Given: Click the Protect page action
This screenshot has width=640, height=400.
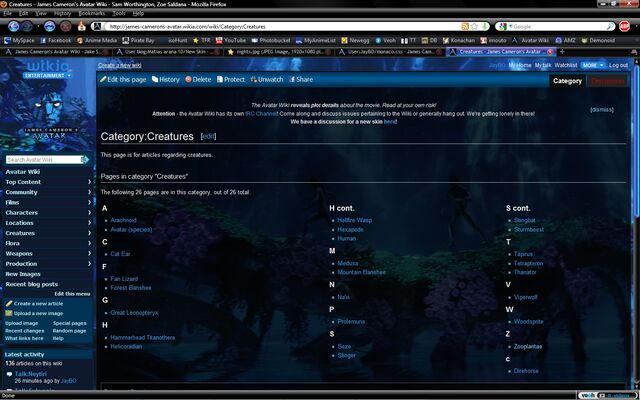Looking at the screenshot, I should [231, 80].
